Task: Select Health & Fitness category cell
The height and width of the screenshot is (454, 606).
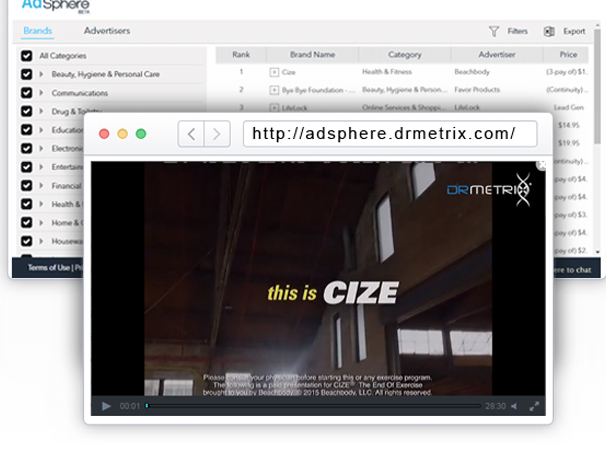Action: [x=386, y=72]
